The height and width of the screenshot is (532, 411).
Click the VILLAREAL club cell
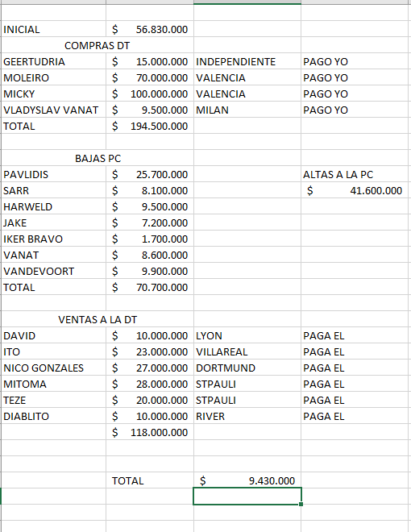(247, 351)
